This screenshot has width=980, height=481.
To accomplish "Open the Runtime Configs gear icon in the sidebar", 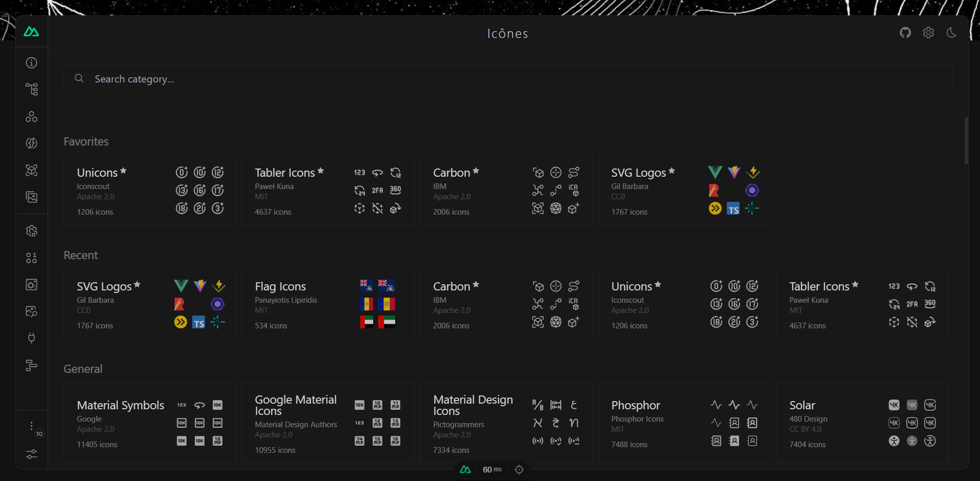I will 32,231.
